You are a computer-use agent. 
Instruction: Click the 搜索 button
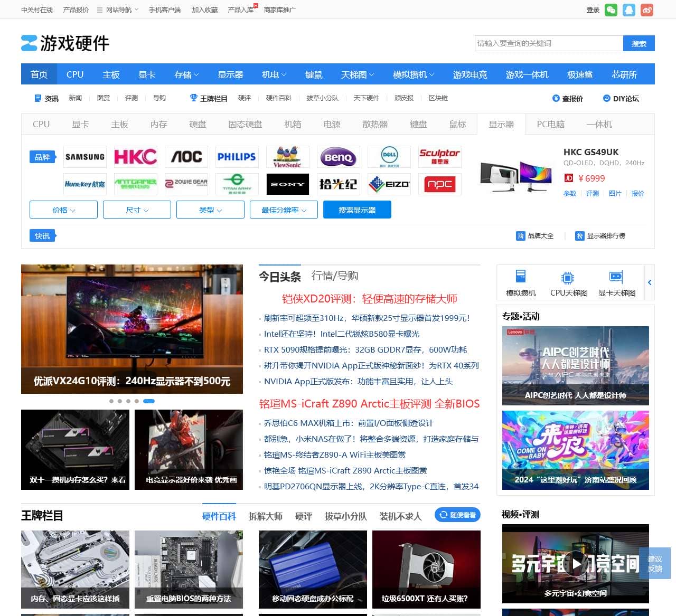639,43
